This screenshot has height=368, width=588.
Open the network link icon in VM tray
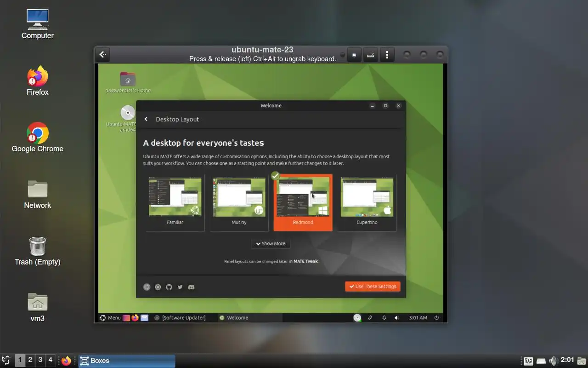[x=370, y=318]
